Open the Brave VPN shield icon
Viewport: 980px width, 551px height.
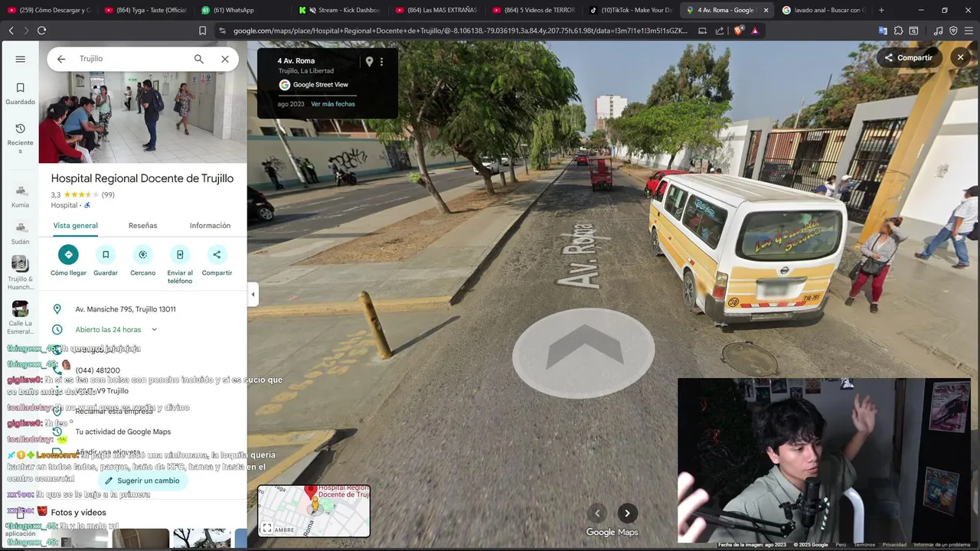(953, 31)
